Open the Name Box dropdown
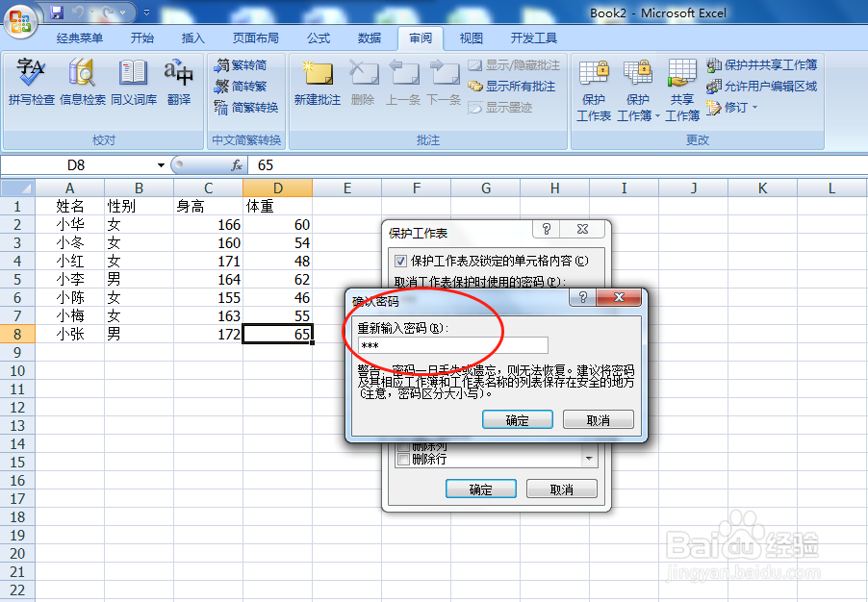 [160, 164]
